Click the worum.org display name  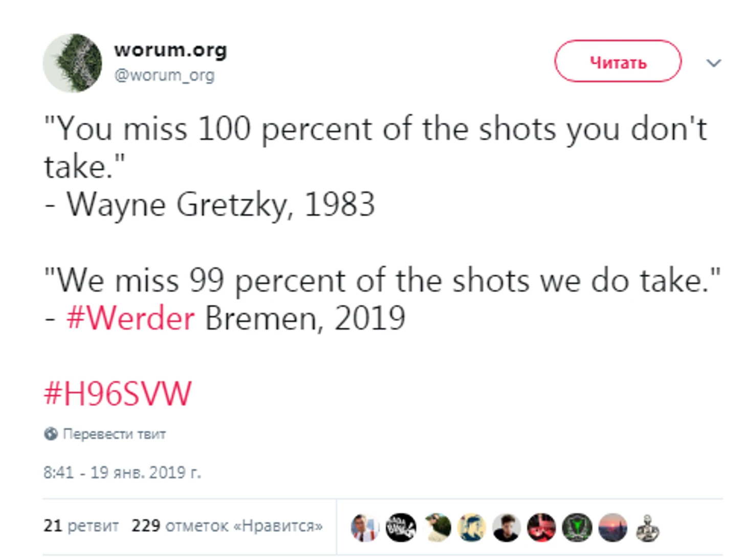170,50
